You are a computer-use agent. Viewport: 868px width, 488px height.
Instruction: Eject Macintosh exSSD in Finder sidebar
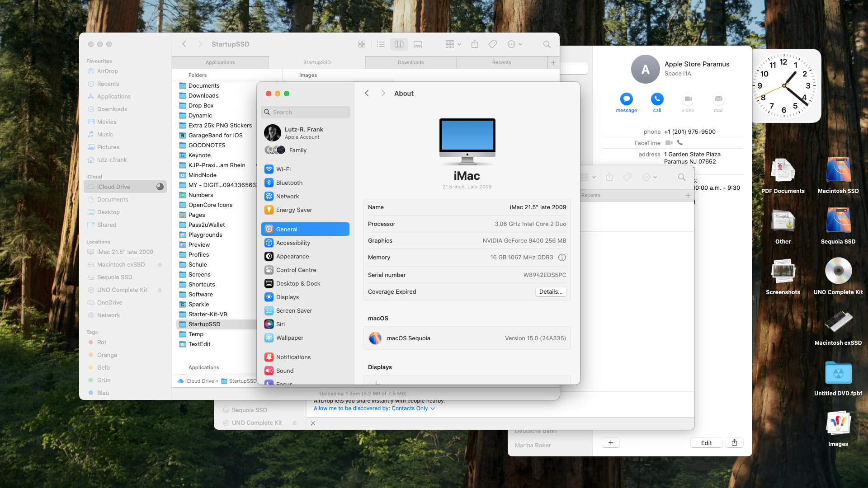pyautogui.click(x=160, y=265)
